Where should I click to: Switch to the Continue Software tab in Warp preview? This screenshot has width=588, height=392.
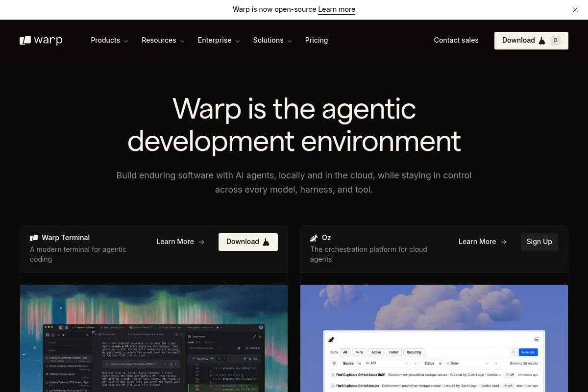pyautogui.click(x=83, y=327)
